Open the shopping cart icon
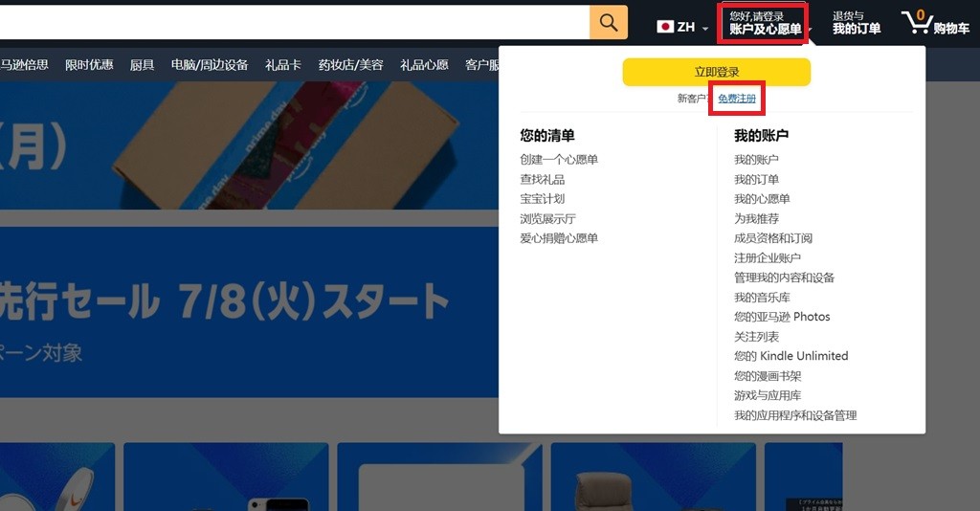Screen dimensions: 980x511 pyautogui.click(x=936, y=23)
